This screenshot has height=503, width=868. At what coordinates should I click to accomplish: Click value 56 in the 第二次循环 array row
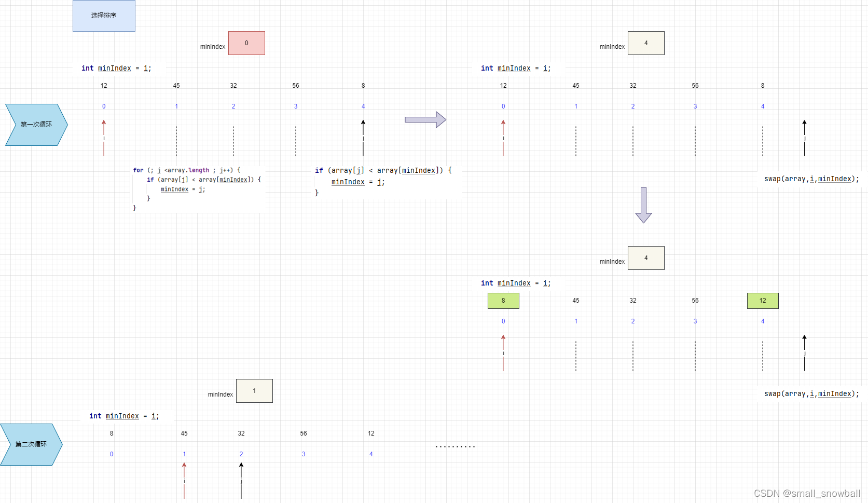[304, 433]
